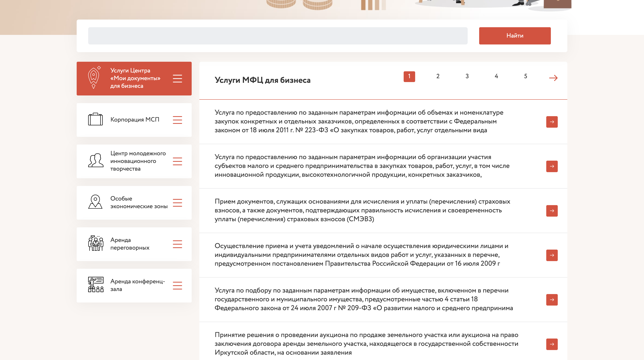The width and height of the screenshot is (644, 360).
Task: Expand the menu for Аренда конференц-зала
Action: click(x=177, y=285)
